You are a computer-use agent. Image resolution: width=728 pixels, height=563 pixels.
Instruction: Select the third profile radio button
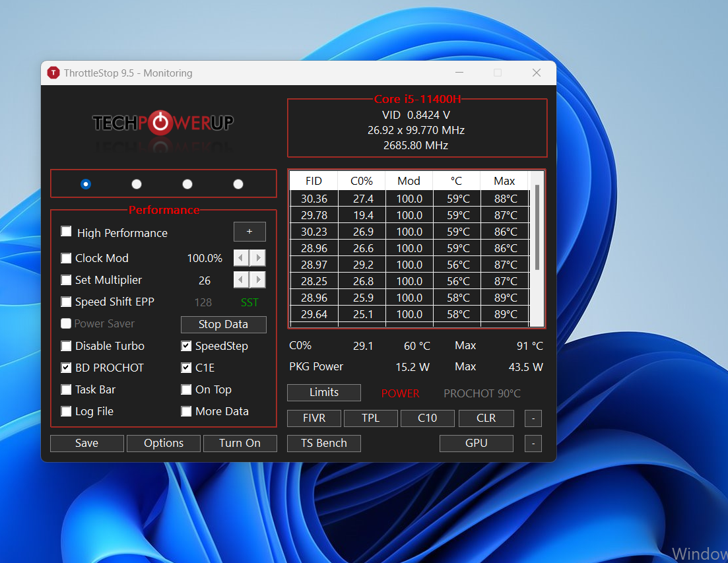pos(187,184)
